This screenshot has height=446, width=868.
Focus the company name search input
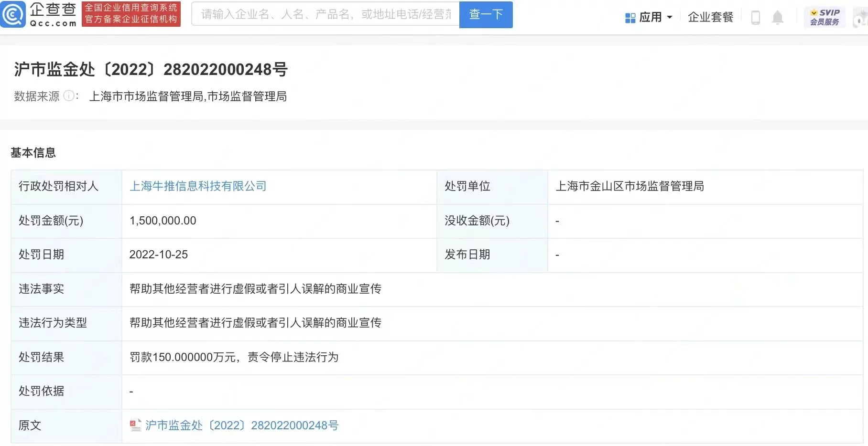tap(325, 14)
